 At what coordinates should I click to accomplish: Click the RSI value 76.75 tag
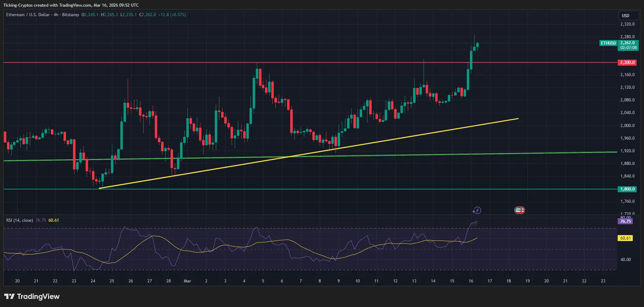[x=625, y=221]
